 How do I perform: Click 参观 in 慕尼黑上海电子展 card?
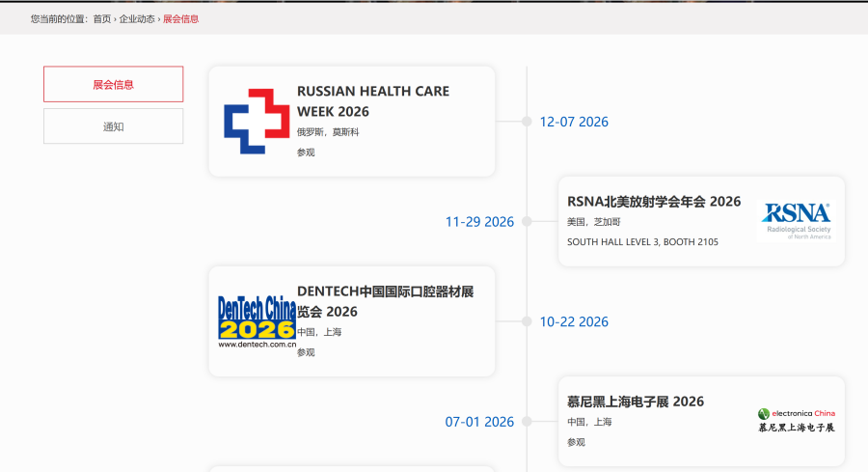[576, 442]
